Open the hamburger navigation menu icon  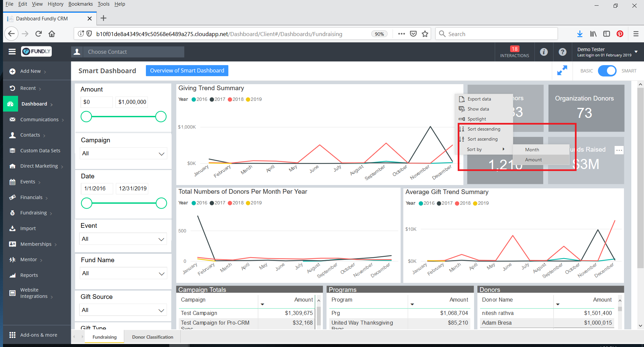pos(12,51)
